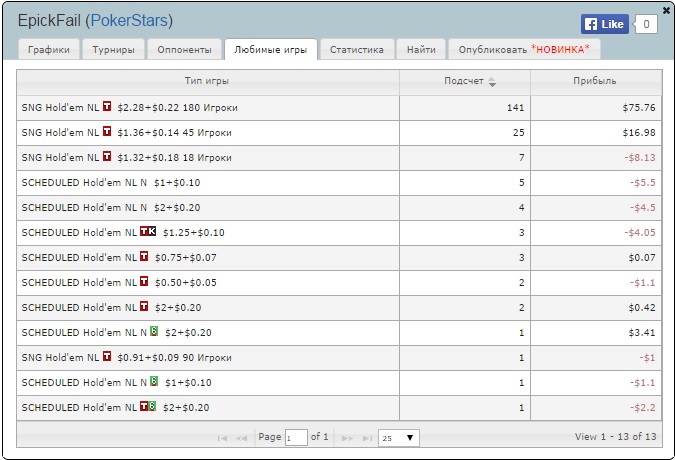The width and height of the screenshot is (675, 460).
Task: Go to the last page using the pager icon
Action: (367, 438)
